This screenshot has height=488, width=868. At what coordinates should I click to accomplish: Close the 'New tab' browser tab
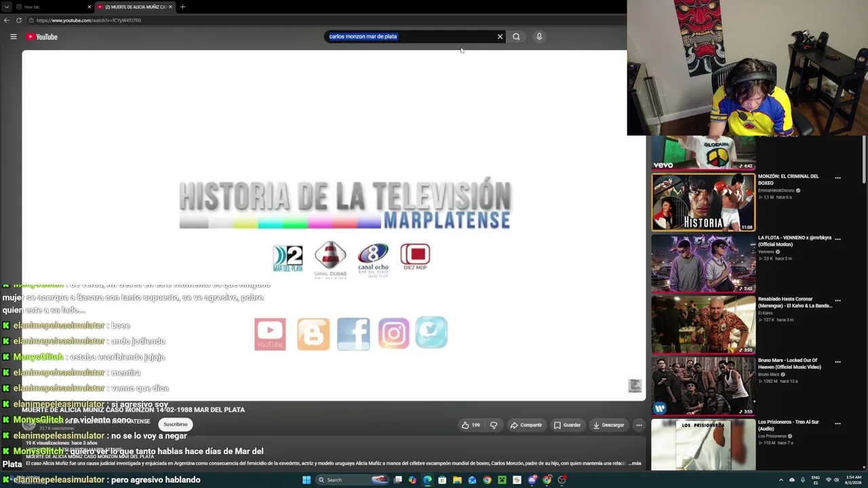pyautogui.click(x=90, y=7)
